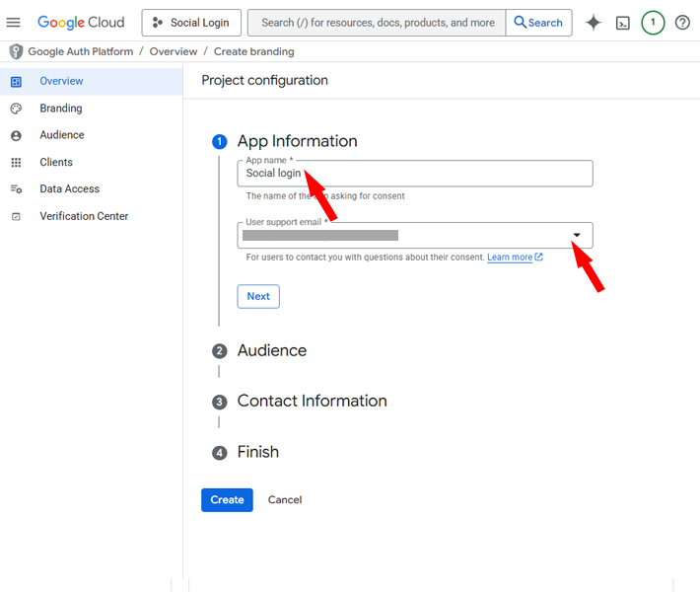Open notifications with green circle badge
This screenshot has width=700, height=592.
click(653, 23)
